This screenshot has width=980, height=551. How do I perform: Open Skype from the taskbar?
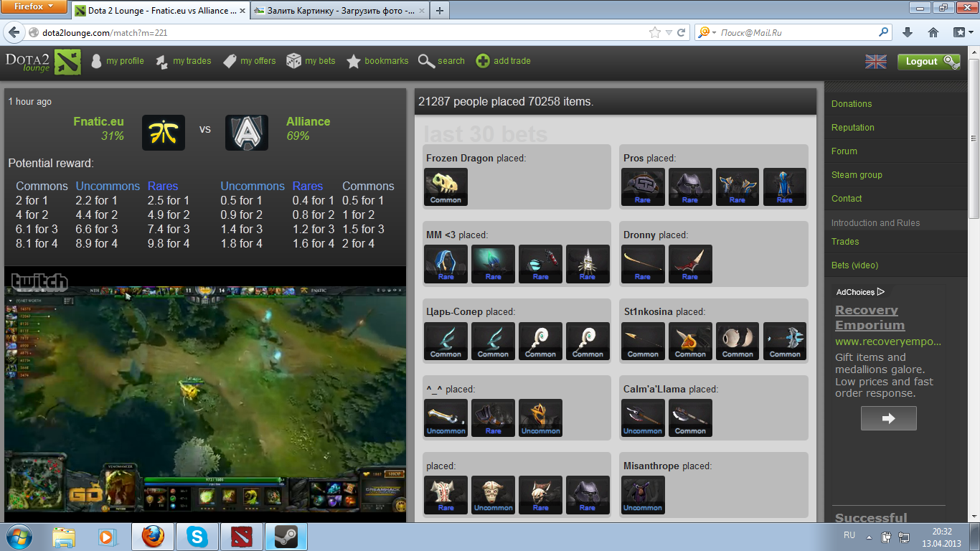[x=197, y=537]
